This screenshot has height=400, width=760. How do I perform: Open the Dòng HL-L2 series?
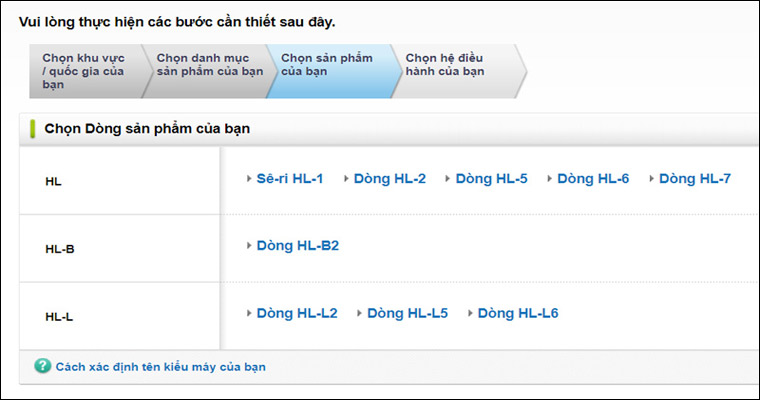(x=297, y=313)
